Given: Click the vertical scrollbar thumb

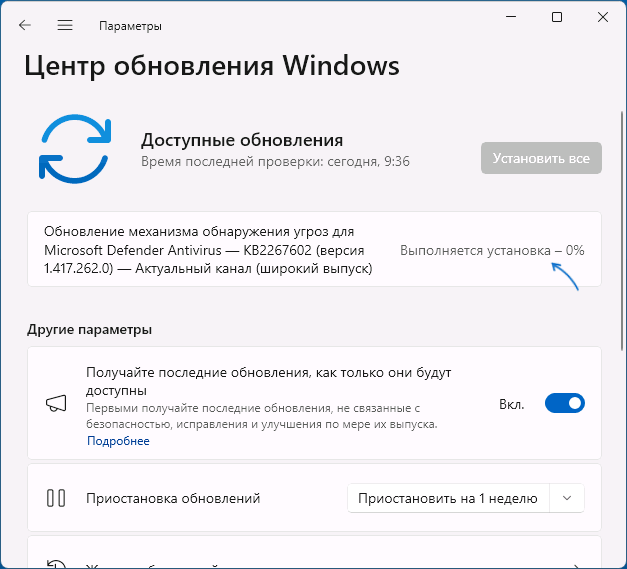Looking at the screenshot, I should pos(622,232).
